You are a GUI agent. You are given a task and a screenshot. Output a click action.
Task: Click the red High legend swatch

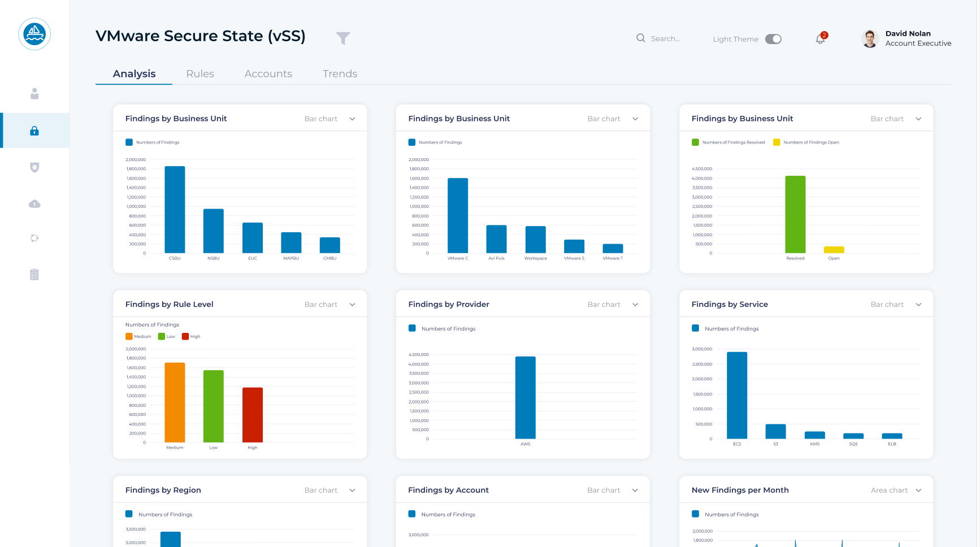click(x=185, y=337)
